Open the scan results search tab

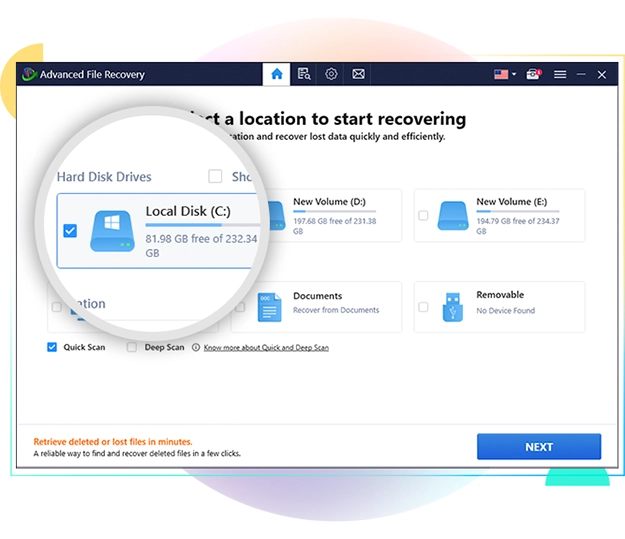304,74
